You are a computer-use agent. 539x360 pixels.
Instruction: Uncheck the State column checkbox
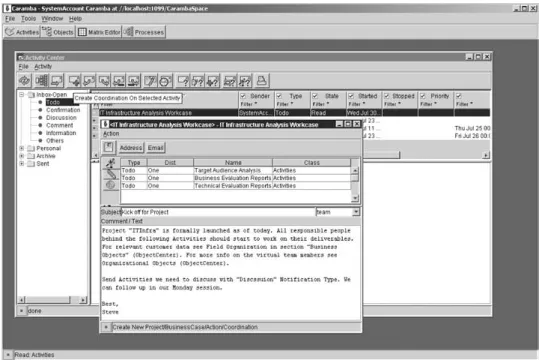tap(315, 96)
